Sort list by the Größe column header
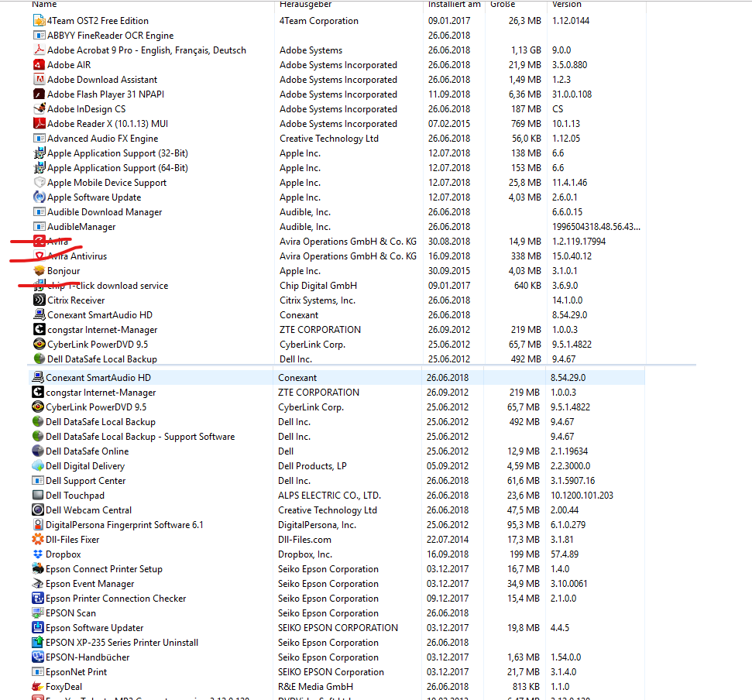The image size is (752, 700). [x=503, y=5]
